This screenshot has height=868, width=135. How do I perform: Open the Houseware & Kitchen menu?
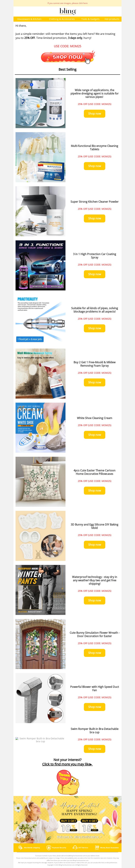pyautogui.click(x=29, y=19)
